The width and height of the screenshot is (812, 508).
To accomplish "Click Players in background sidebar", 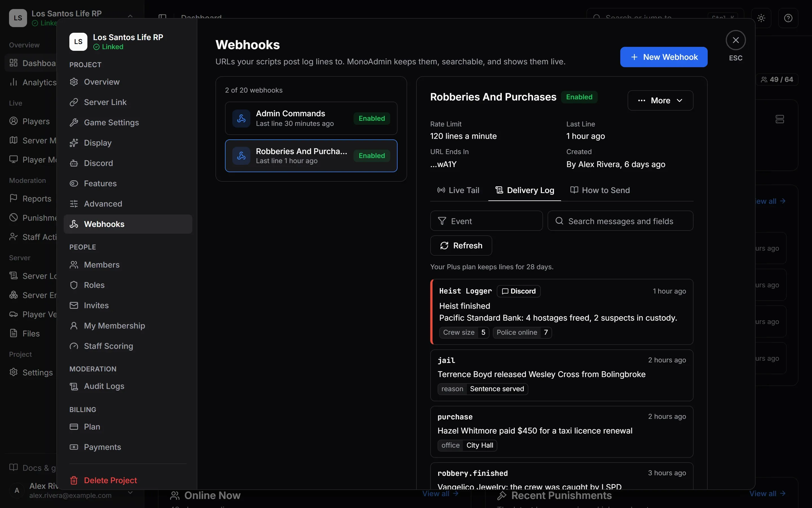I will click(31, 121).
